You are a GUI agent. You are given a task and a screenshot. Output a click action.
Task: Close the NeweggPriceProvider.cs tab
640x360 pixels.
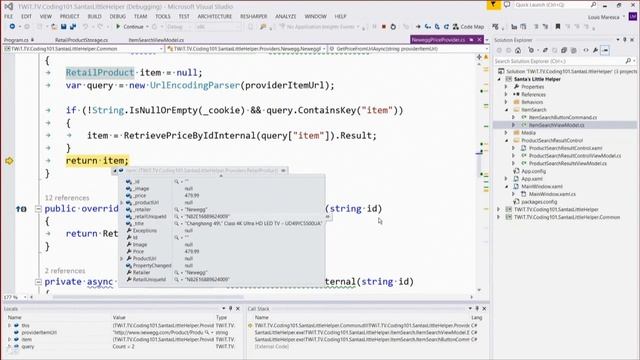[x=480, y=40]
